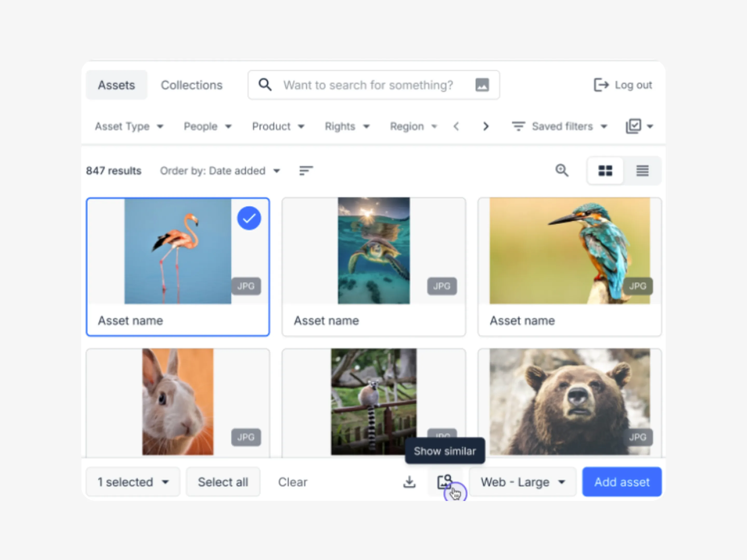This screenshot has height=560, width=747.
Task: Click the JPG badge on the bear card
Action: coord(638,437)
